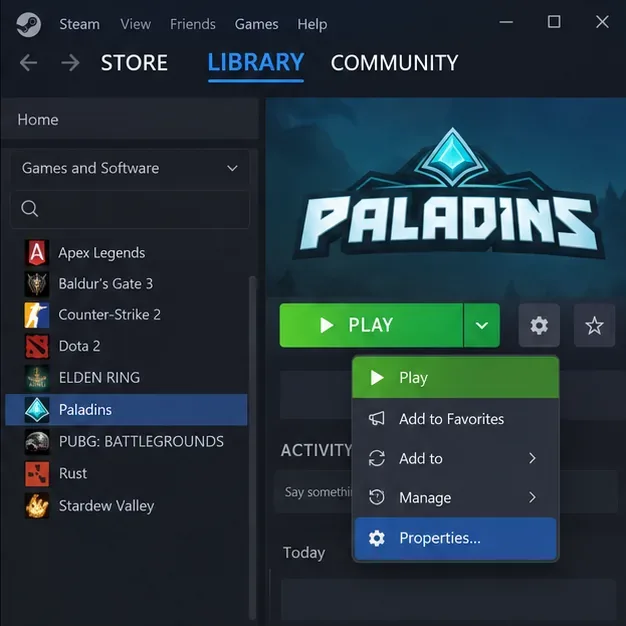Click the library list vertical scrollbar
The image size is (626, 626).
pyautogui.click(x=252, y=447)
